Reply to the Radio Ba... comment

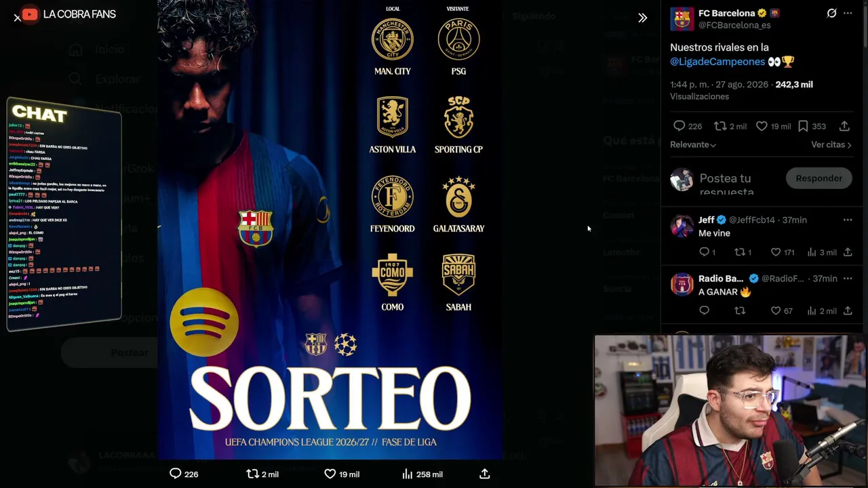[x=704, y=311]
